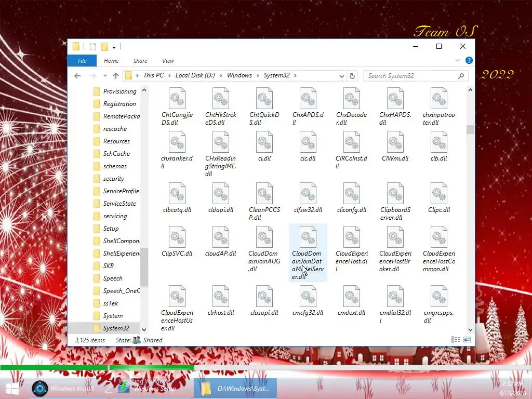Select the cliconfg.dll file icon
Image resolution: width=532 pixels, height=399 pixels.
[x=352, y=193]
